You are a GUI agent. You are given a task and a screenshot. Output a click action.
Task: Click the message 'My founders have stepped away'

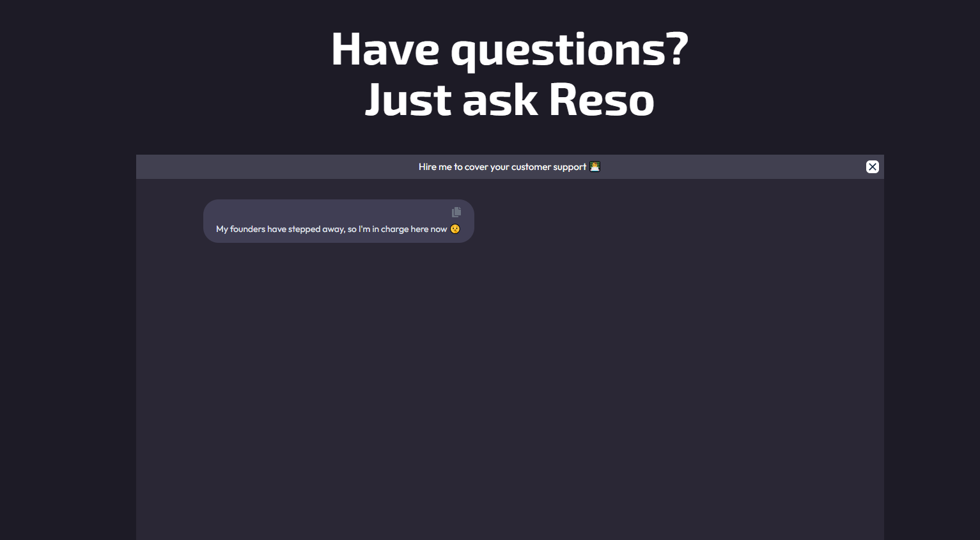(331, 229)
